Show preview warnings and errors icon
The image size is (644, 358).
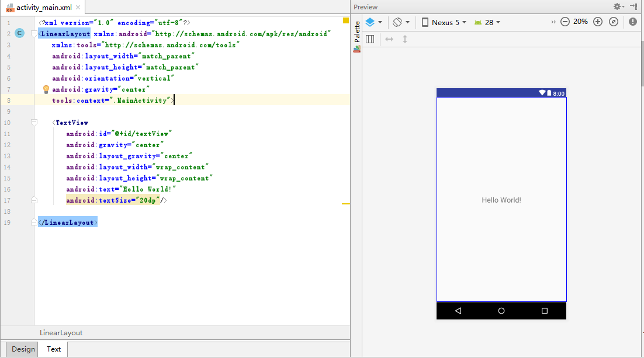click(x=633, y=22)
